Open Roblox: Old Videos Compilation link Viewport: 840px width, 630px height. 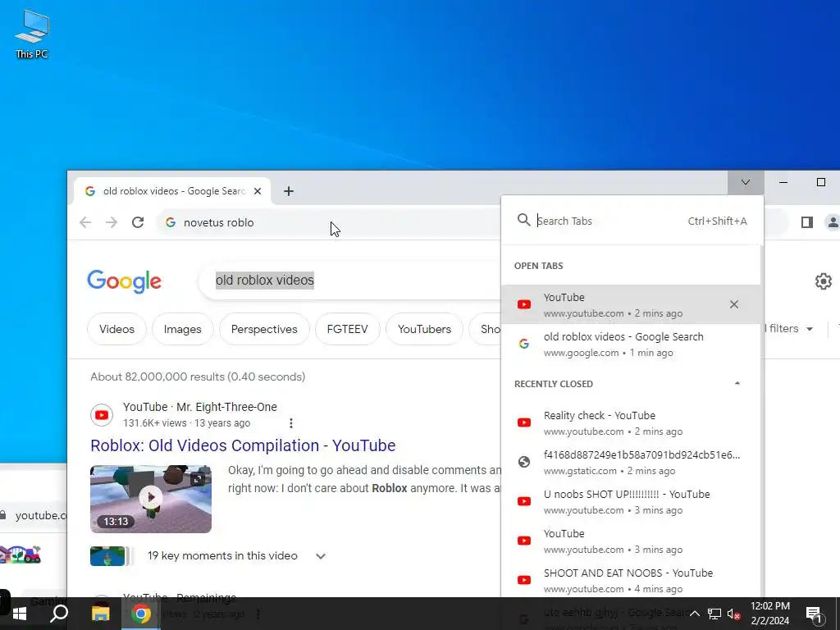pyautogui.click(x=243, y=445)
